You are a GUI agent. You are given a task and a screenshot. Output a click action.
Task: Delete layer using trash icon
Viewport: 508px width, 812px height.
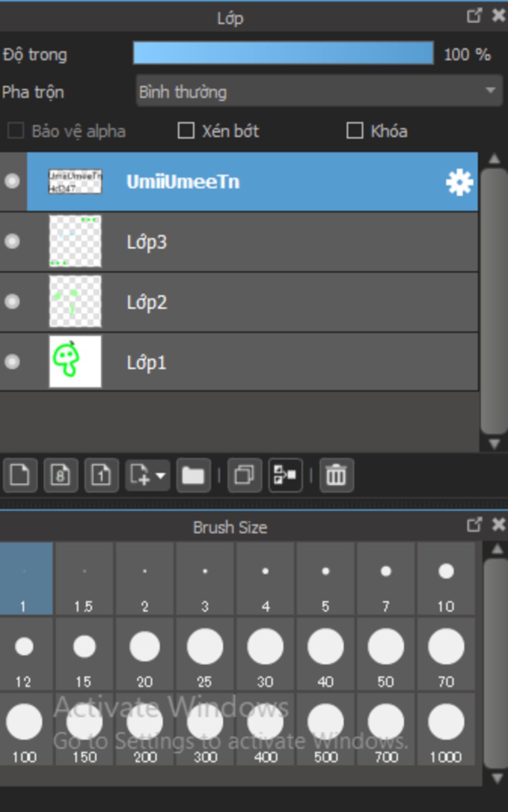click(336, 475)
